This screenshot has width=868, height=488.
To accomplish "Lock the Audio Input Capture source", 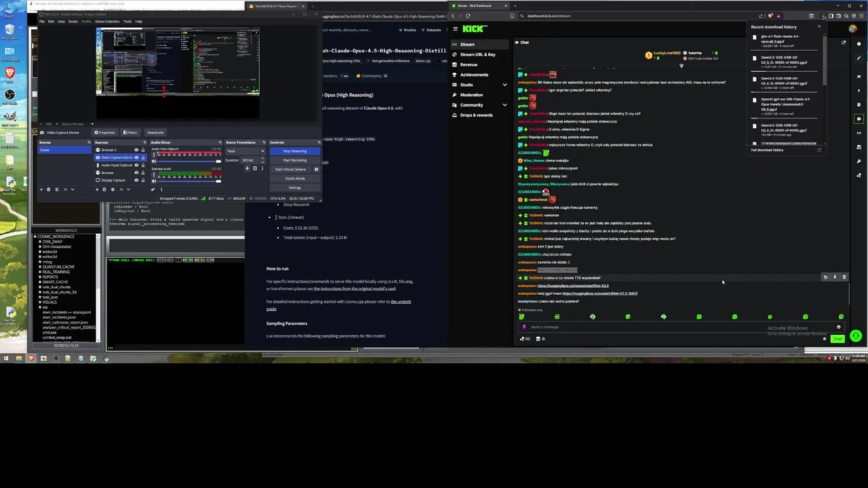I will pyautogui.click(x=143, y=165).
